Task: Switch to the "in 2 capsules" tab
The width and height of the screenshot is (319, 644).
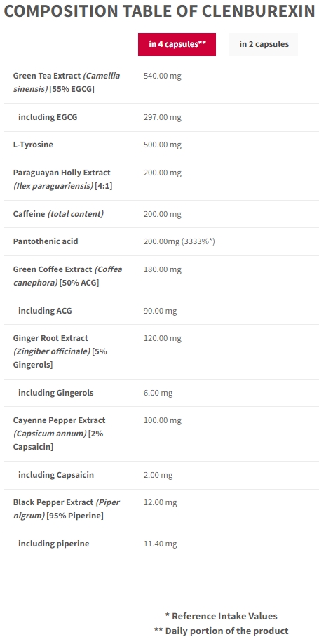Action: point(264,44)
